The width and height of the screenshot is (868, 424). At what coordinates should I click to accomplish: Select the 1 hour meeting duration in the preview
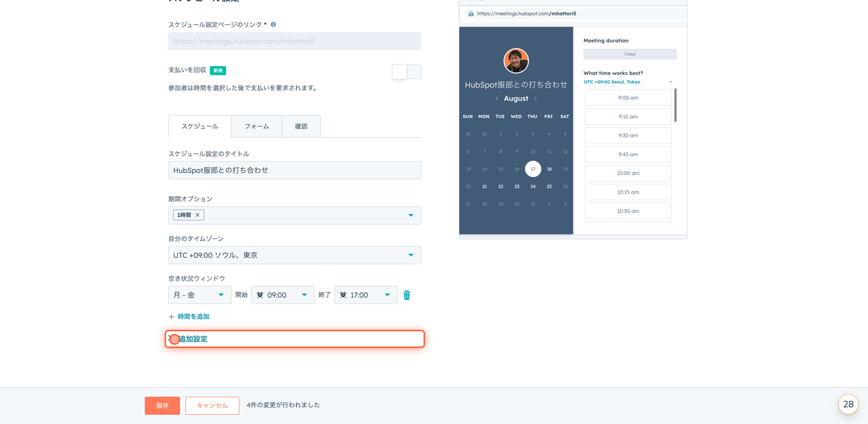coord(630,54)
